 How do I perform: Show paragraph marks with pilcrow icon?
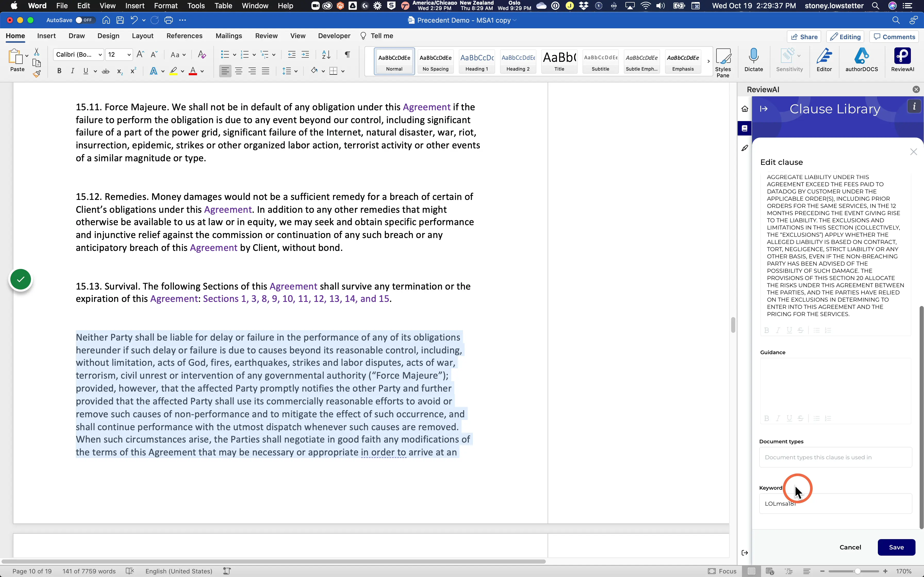347,55
